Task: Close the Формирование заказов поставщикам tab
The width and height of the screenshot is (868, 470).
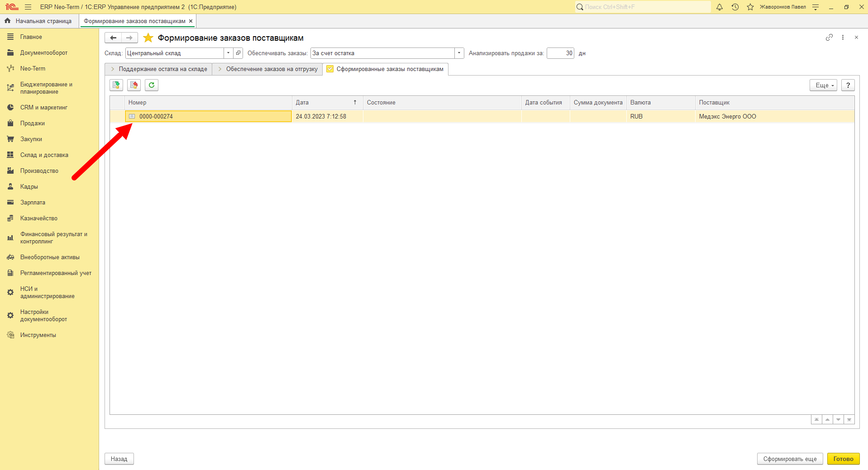Action: (x=191, y=21)
